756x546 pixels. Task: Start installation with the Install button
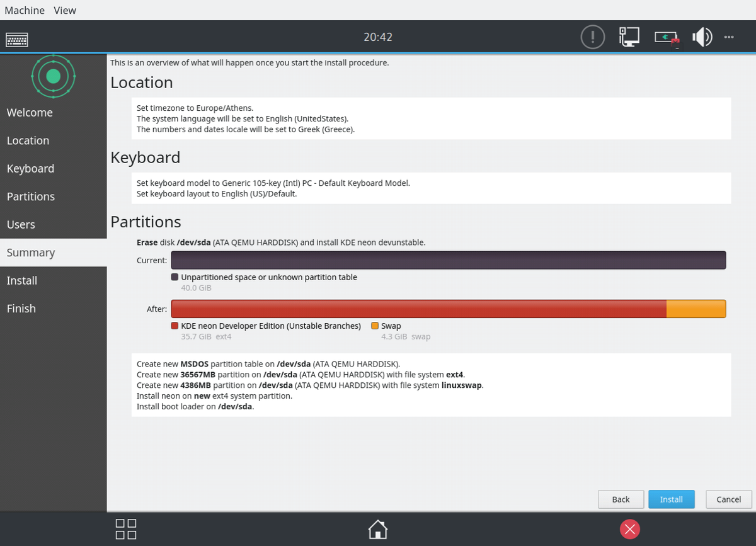[671, 499]
